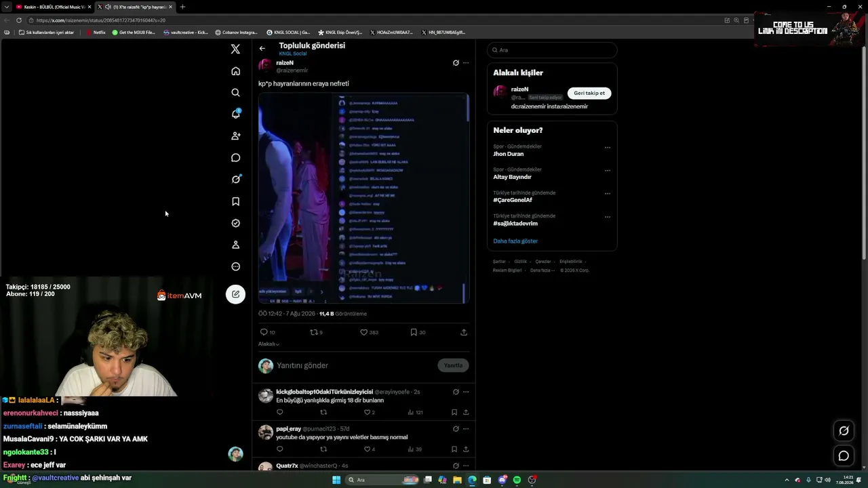Open three-dot menu on papi_eray's reply
Image resolution: width=868 pixels, height=488 pixels.
(x=466, y=428)
